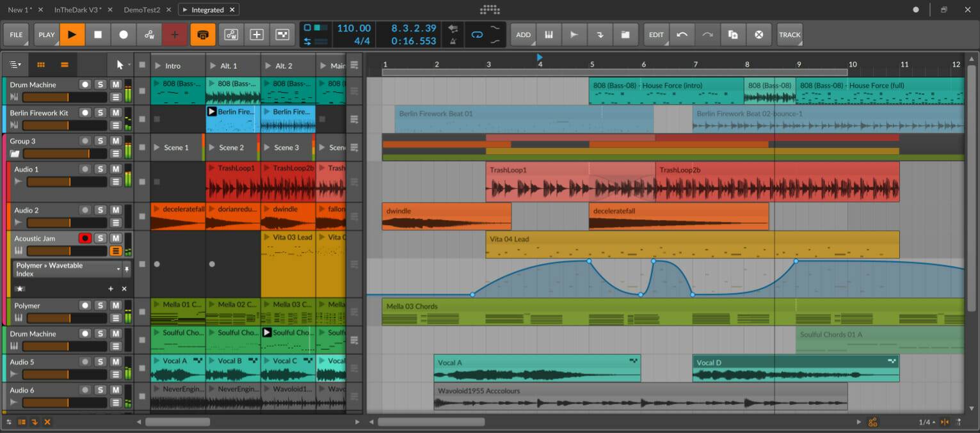Select the Pointer tool in the arranger toolbar
Viewport: 980px width, 433px height.
point(118,64)
